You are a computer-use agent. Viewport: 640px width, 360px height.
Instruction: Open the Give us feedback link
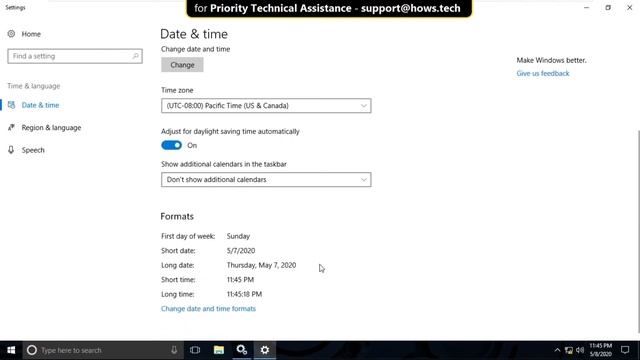pyautogui.click(x=543, y=73)
